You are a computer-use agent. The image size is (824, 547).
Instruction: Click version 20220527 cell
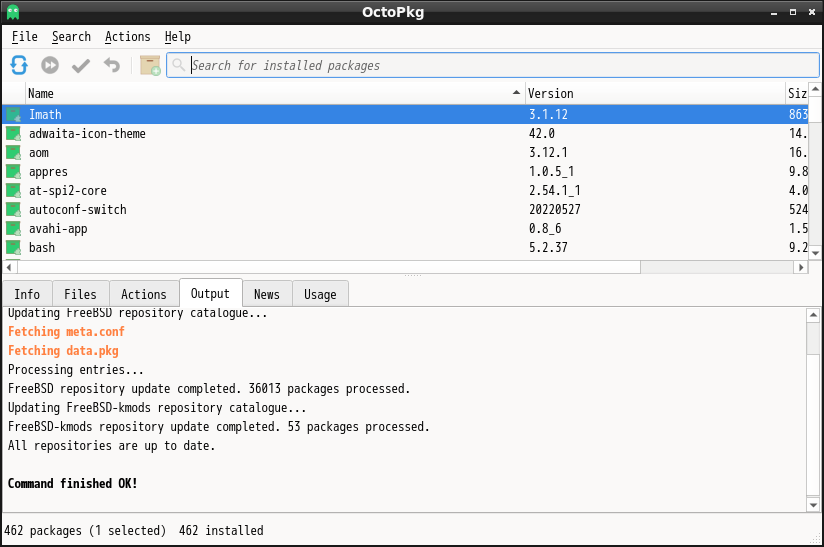tap(554, 209)
